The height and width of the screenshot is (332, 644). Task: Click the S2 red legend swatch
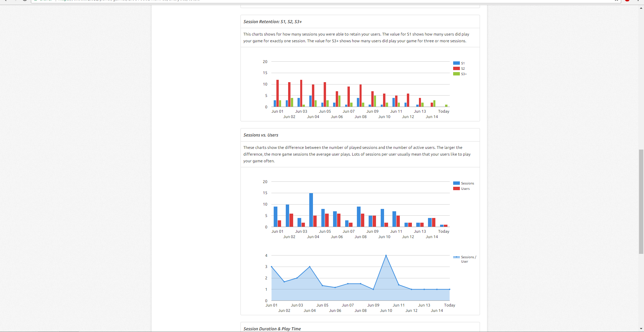tap(456, 68)
